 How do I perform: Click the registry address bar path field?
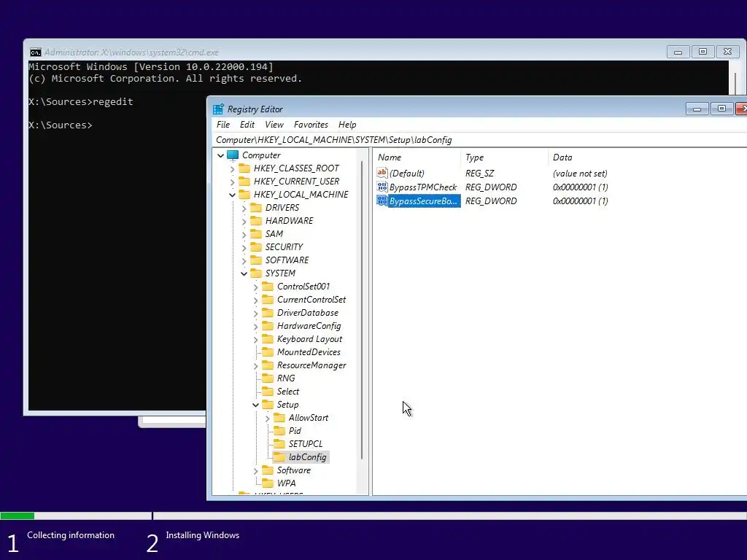coord(479,140)
